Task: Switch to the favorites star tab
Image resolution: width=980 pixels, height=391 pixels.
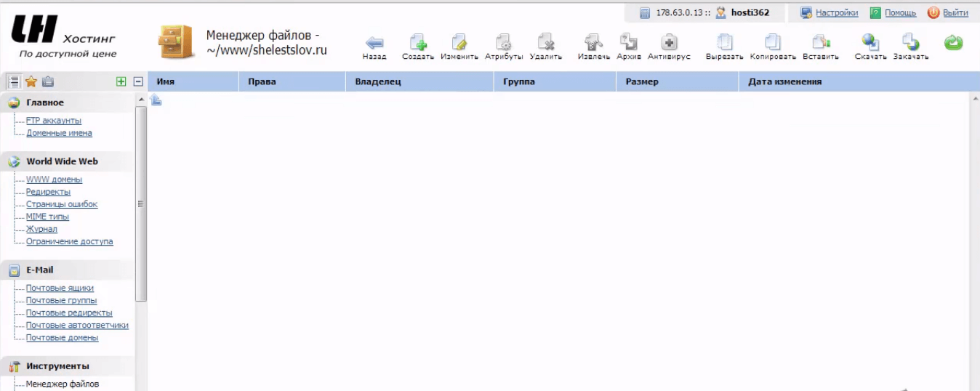Action: pos(31,82)
